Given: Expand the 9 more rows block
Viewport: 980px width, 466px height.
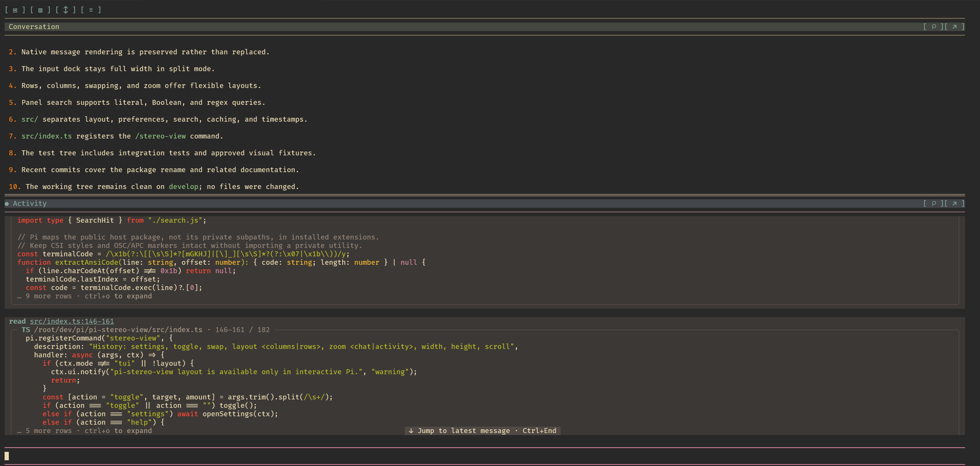Looking at the screenshot, I should (85, 296).
